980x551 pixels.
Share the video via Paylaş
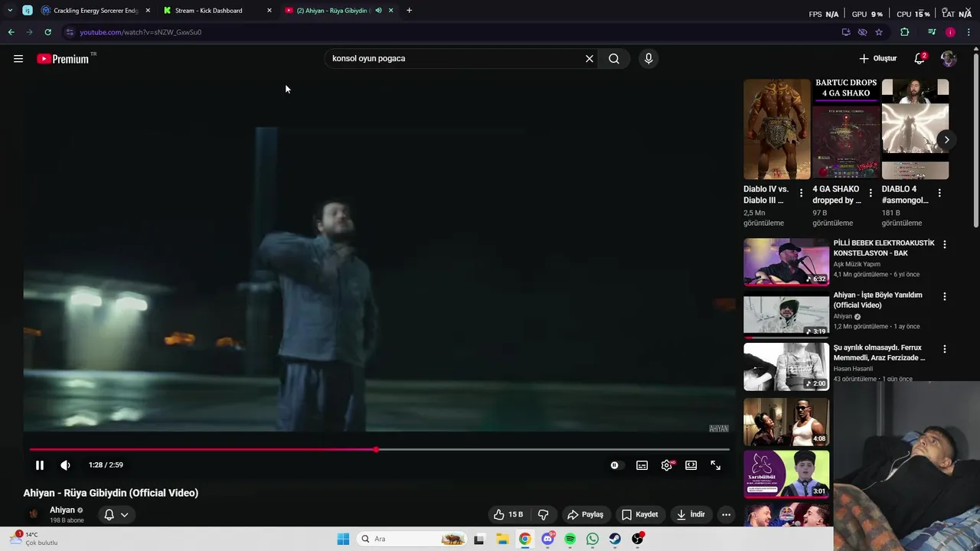click(586, 514)
